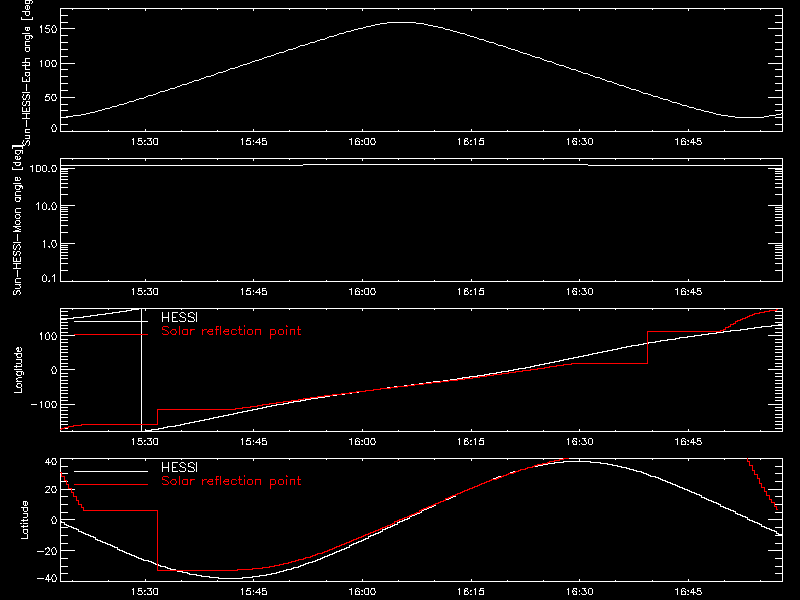Viewport: 800px width, 600px height.
Task: Click 'Solar reflection point' legend in Latitude plot
Action: [231, 481]
